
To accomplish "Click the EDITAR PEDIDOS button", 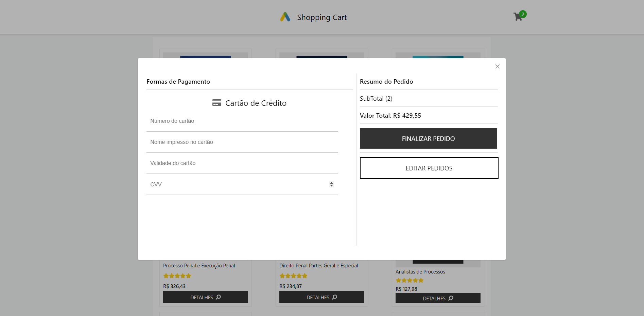I will (x=429, y=168).
